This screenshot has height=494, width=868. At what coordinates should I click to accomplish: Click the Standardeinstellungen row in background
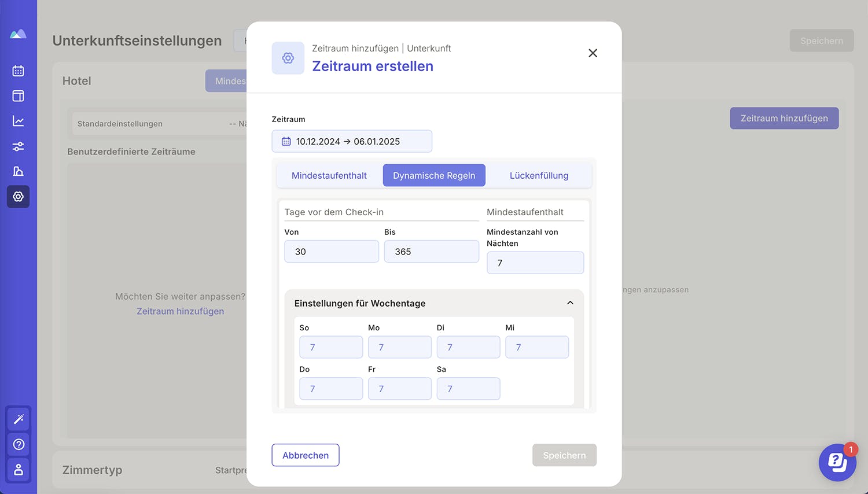pyautogui.click(x=159, y=124)
